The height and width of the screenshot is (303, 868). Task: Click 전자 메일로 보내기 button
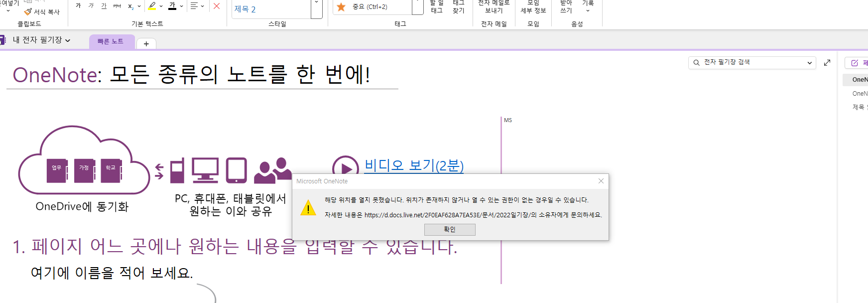click(494, 7)
